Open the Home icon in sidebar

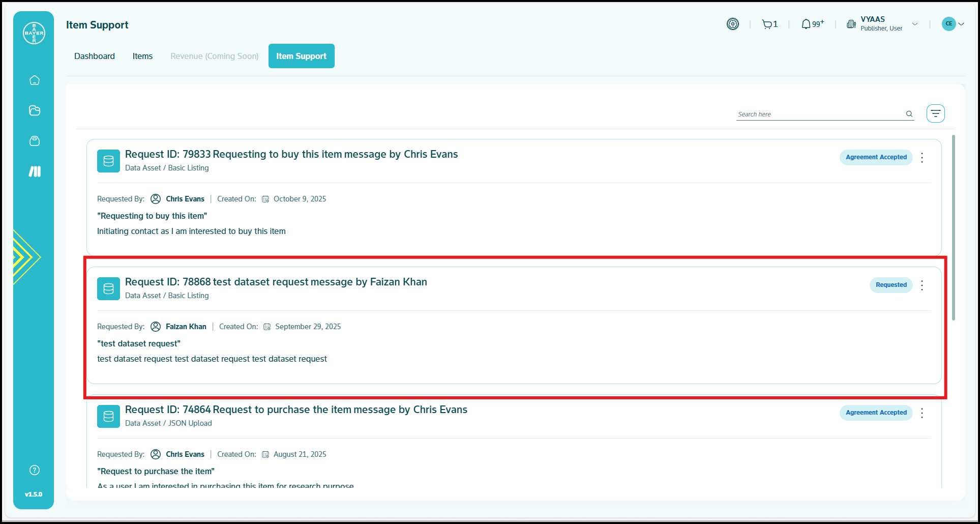pos(35,80)
